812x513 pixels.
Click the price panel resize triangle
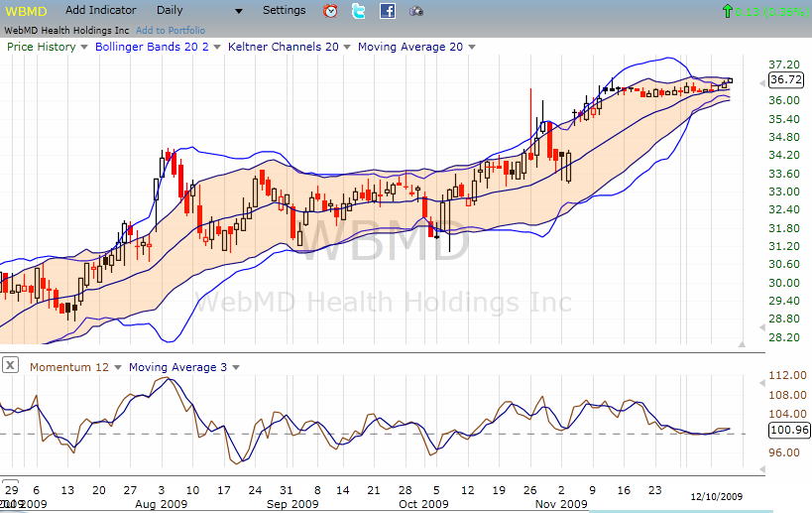click(742, 344)
